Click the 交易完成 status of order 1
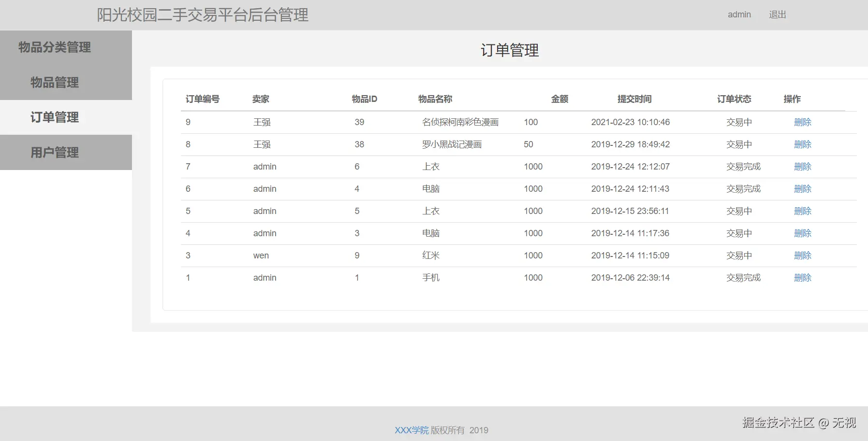Screen dimensions: 868x441 coord(744,278)
